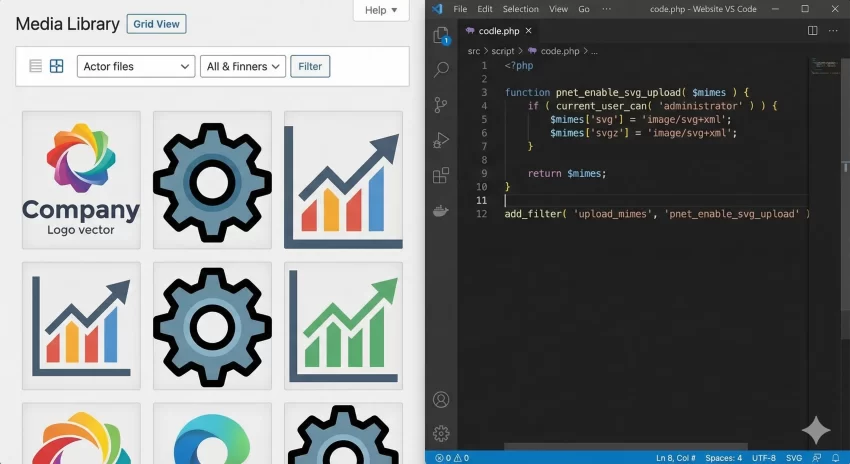This screenshot has height=464, width=850.
Task: Click the 'Media Library' heading
Action: click(68, 24)
